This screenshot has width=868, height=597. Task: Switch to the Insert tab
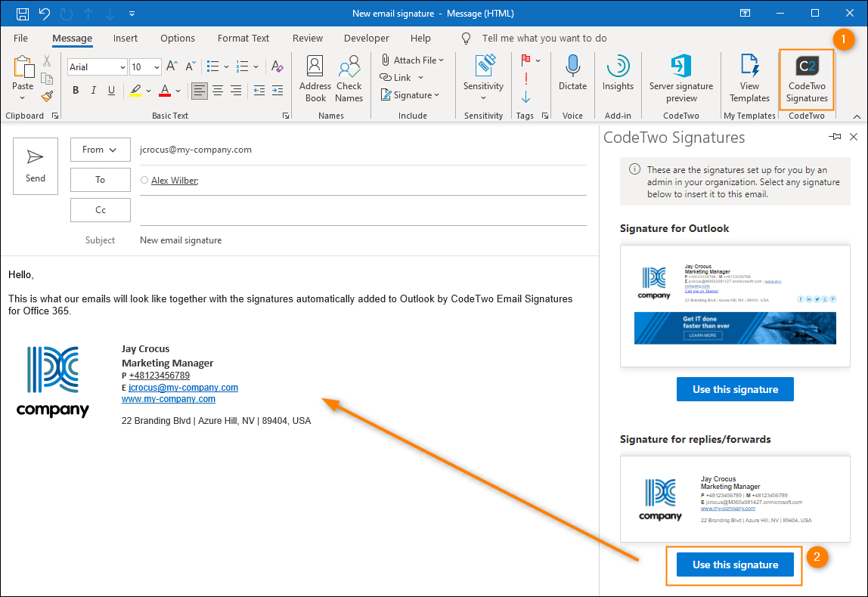(125, 39)
